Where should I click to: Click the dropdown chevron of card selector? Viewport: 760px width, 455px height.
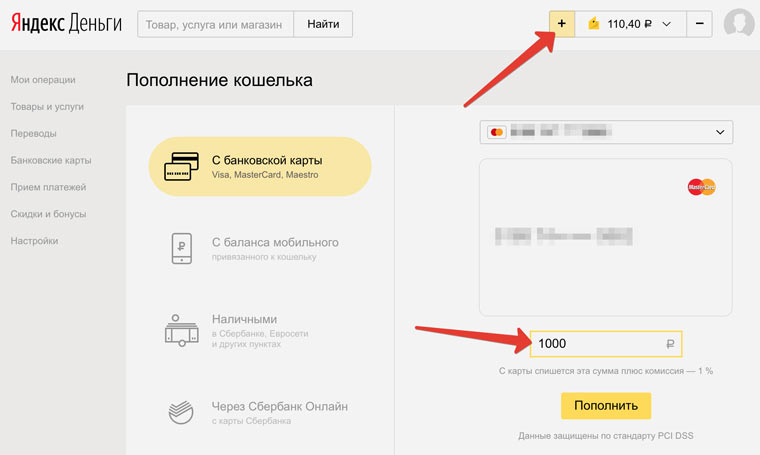coord(720,132)
